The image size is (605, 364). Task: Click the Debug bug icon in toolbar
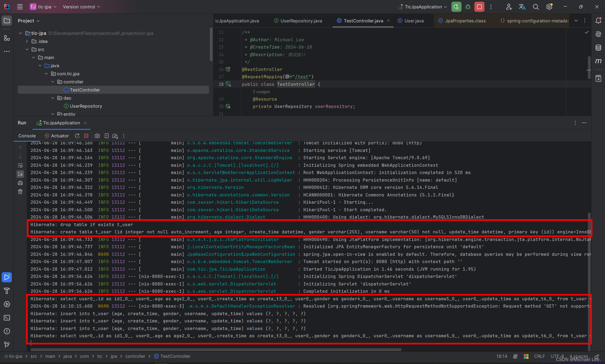468,7
